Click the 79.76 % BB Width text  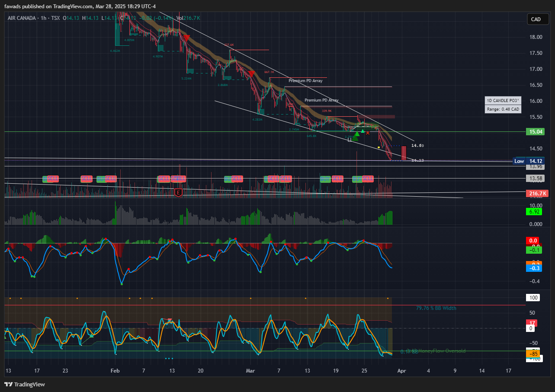pos(436,308)
